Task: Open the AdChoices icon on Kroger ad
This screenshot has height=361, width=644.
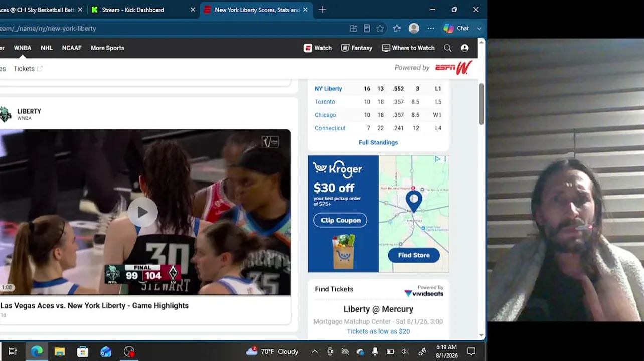Action: (438, 159)
